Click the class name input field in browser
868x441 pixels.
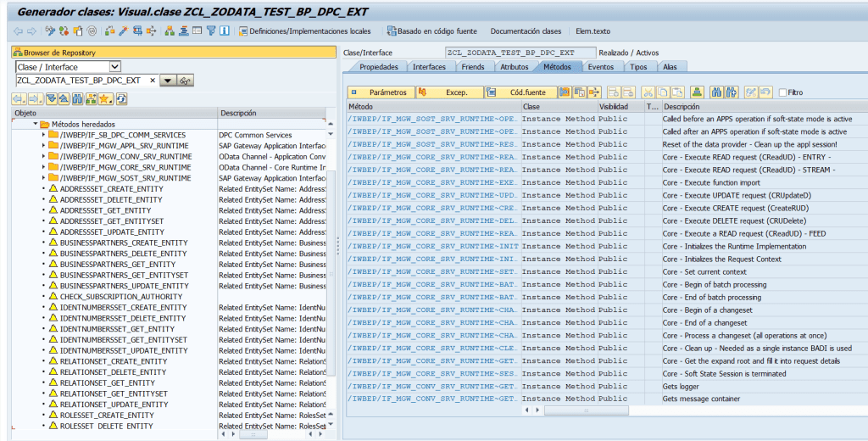[x=85, y=81]
